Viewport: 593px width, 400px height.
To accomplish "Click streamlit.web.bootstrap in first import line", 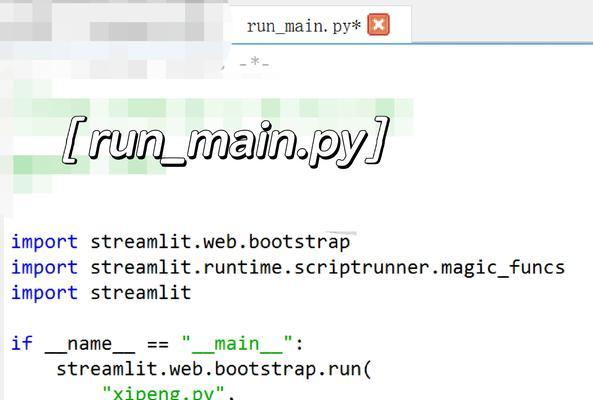I will point(220,242).
